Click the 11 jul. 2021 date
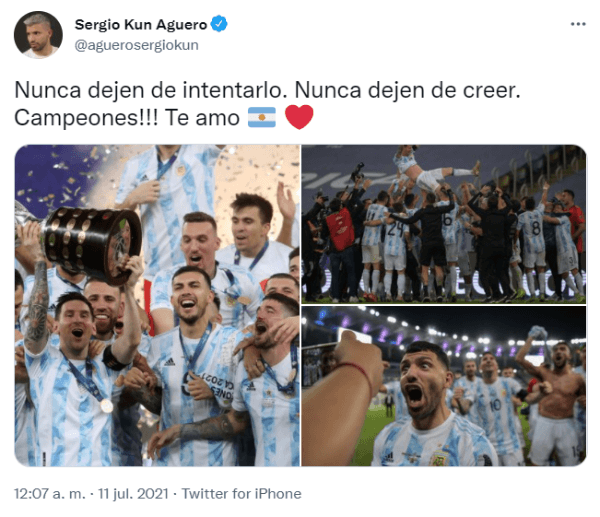Viewport: 600px width, 517px height. point(133,494)
